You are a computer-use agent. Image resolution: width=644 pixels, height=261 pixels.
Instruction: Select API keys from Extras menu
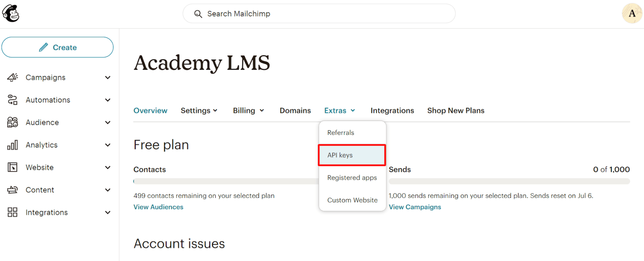352,155
